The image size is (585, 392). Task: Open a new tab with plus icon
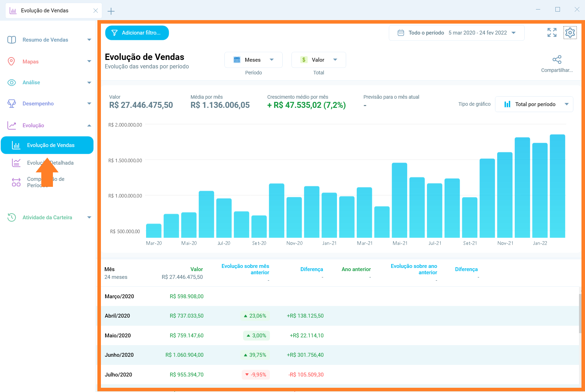tap(111, 11)
